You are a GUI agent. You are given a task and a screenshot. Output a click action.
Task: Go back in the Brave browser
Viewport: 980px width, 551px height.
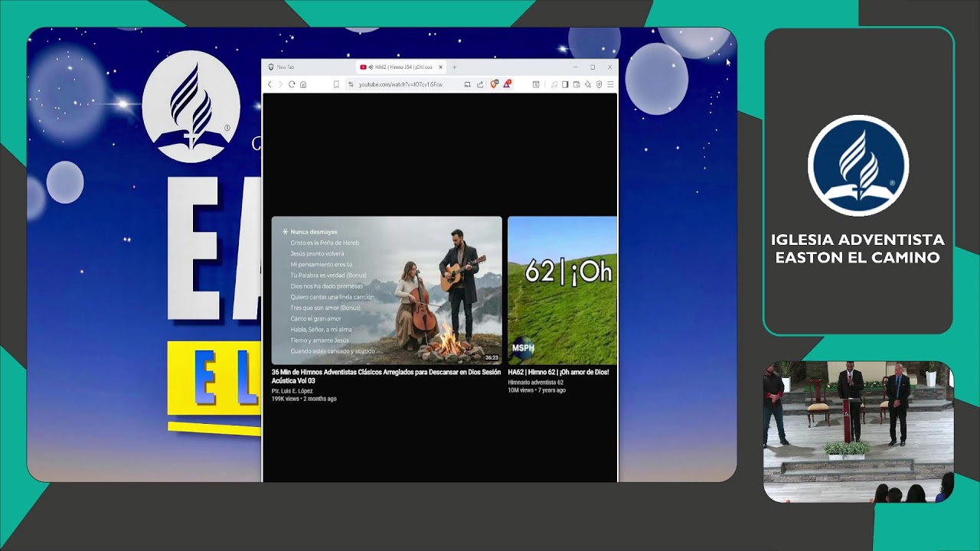(269, 84)
